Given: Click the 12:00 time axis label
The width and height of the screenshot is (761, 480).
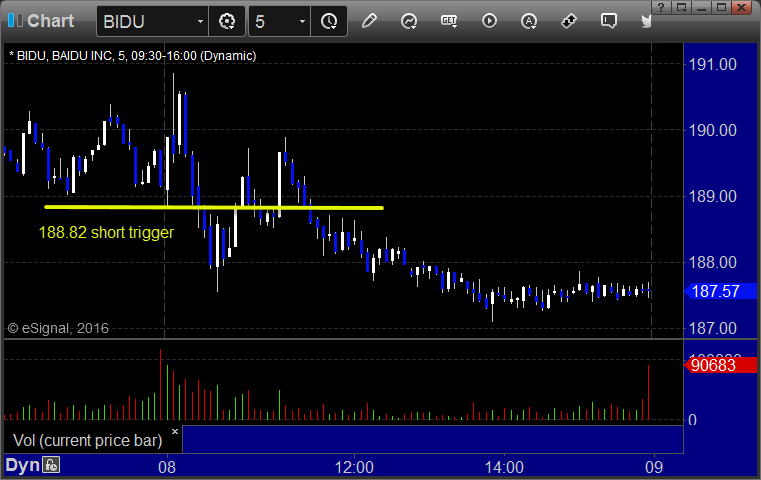Looking at the screenshot, I should coord(354,467).
